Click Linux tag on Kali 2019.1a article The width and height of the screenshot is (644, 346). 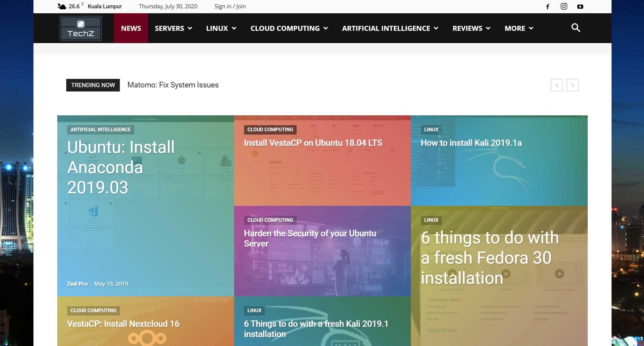(x=431, y=130)
